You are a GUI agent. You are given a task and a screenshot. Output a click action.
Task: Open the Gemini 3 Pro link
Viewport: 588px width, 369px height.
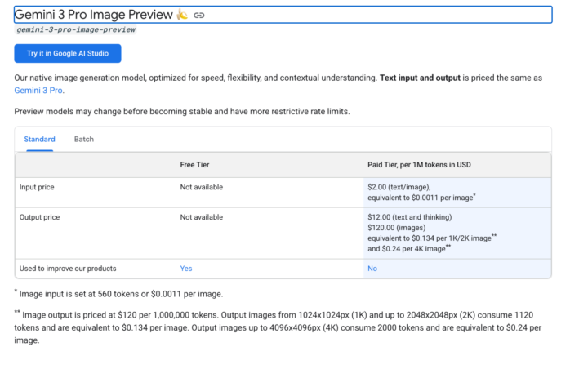point(38,91)
